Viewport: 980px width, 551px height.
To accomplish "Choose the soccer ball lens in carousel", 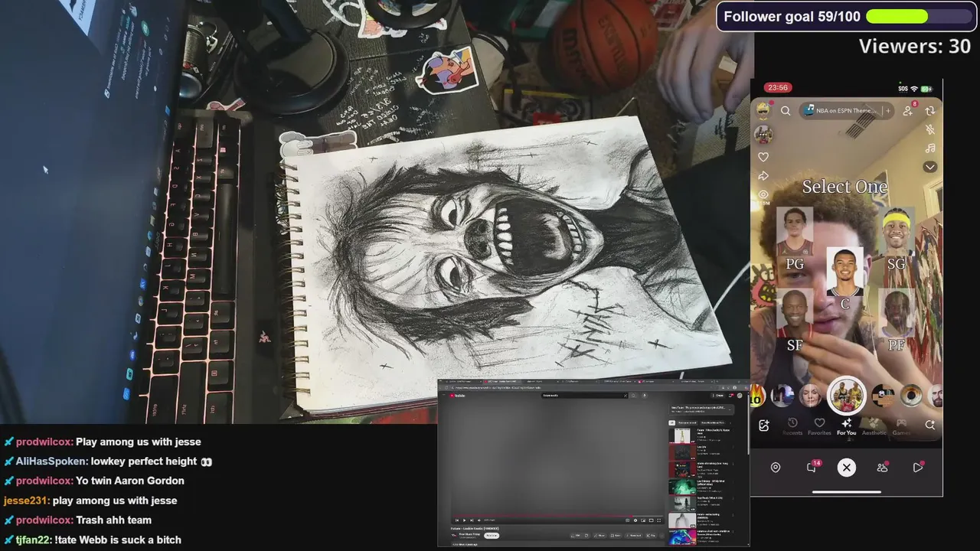I will tap(883, 396).
